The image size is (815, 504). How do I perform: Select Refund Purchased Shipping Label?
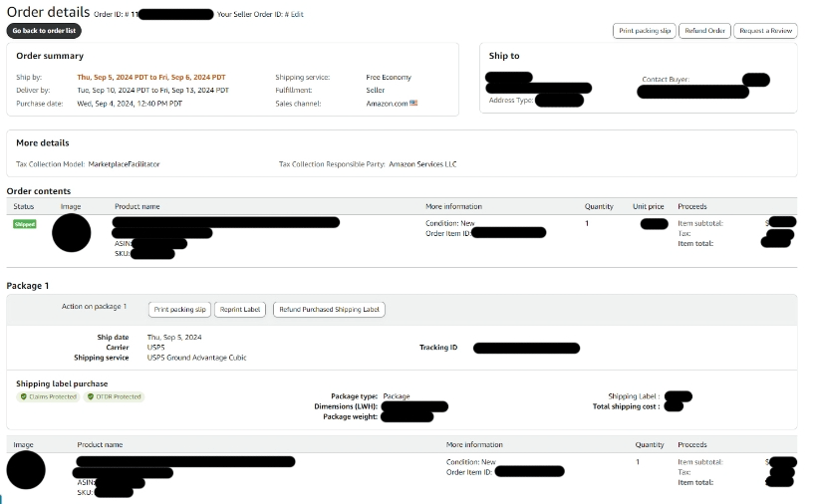pos(329,310)
